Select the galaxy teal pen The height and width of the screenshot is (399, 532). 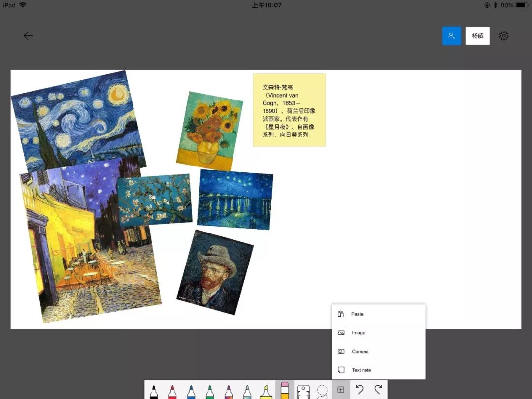pos(247,391)
